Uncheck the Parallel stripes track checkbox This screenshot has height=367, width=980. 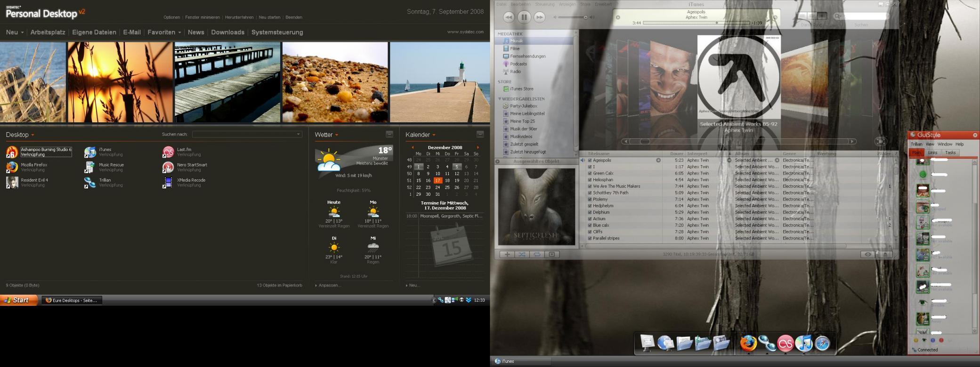pyautogui.click(x=590, y=238)
